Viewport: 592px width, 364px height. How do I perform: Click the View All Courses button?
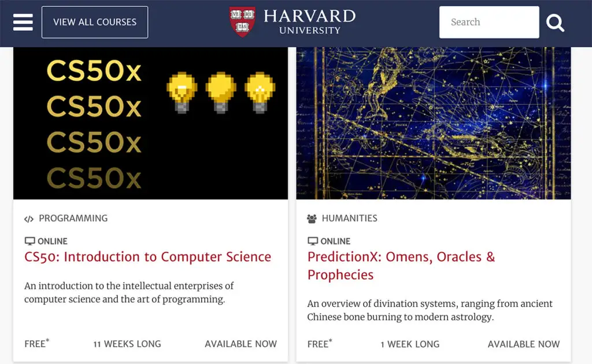[x=95, y=22]
